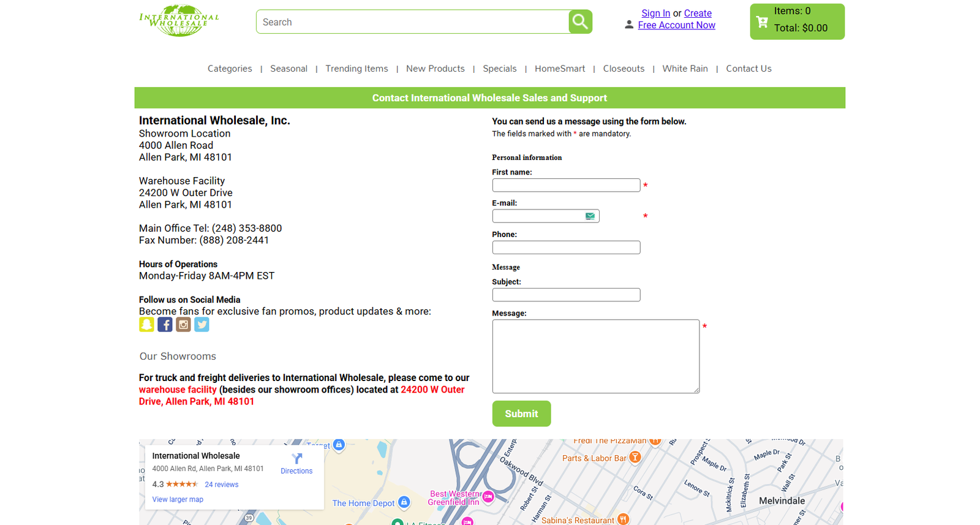Open the Twitter social media icon

202,324
